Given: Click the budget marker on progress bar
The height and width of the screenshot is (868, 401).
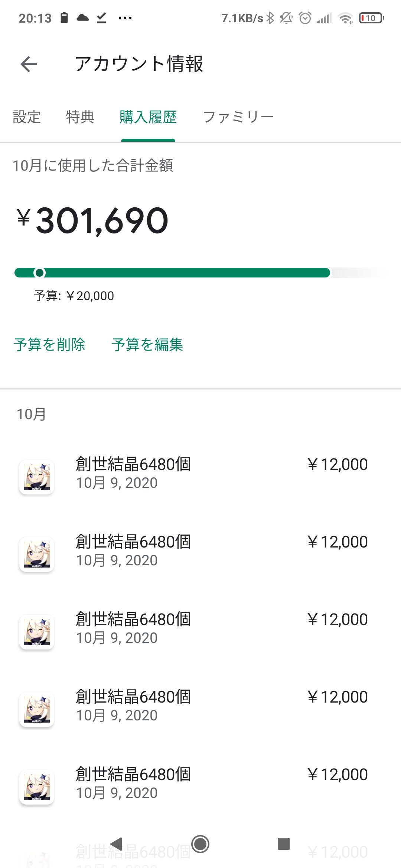Looking at the screenshot, I should (39, 273).
